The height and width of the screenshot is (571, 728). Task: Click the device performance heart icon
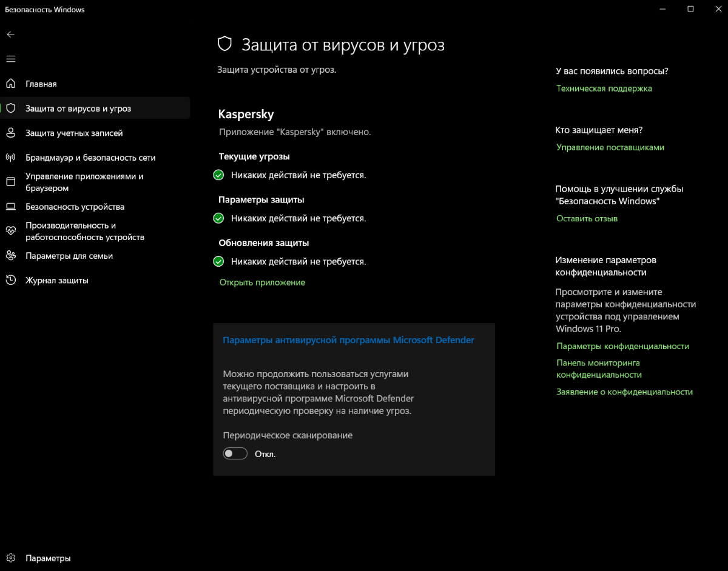pyautogui.click(x=10, y=231)
